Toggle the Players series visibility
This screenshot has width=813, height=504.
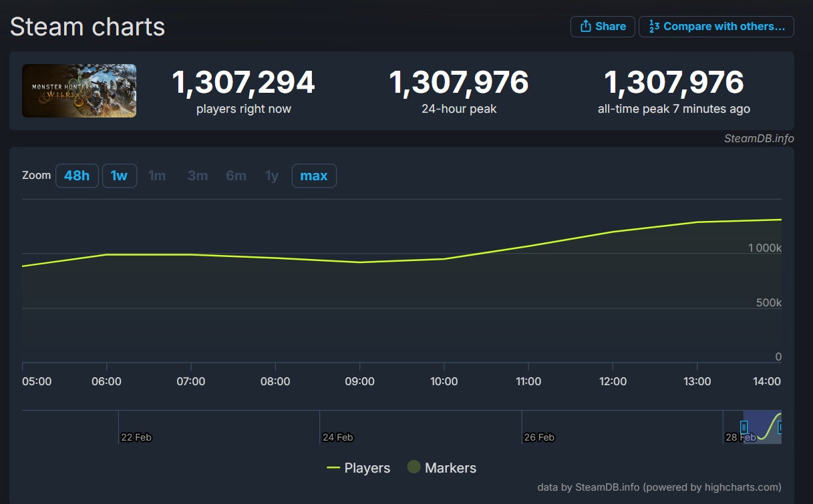click(367, 468)
